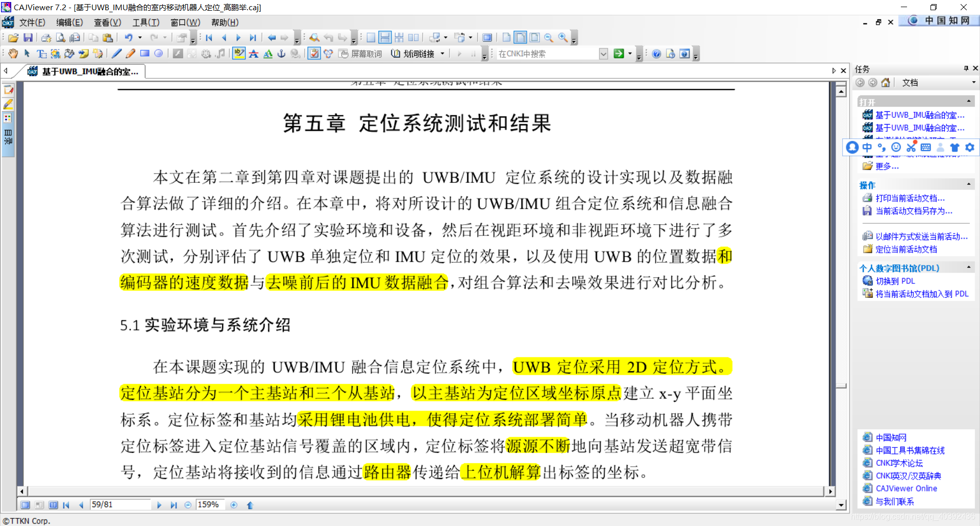Screen dimensions: 980x526
Task: Click the status bar zoom out minus button
Action: click(x=188, y=505)
